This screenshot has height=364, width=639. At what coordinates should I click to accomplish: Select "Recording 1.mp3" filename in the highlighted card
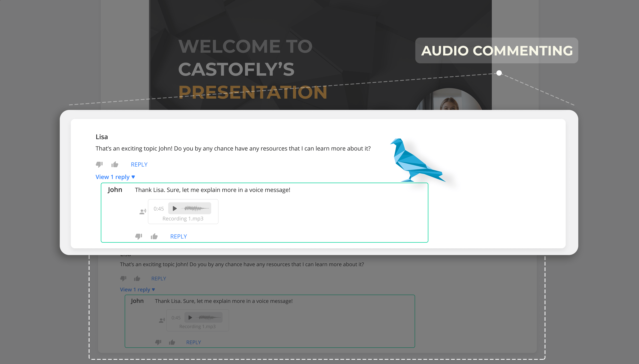pyautogui.click(x=183, y=219)
